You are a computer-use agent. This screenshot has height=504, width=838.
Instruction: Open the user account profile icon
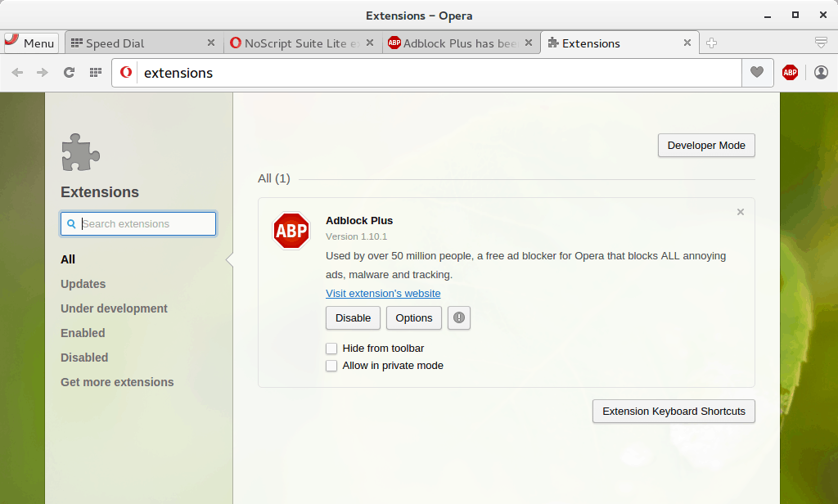pyautogui.click(x=821, y=72)
